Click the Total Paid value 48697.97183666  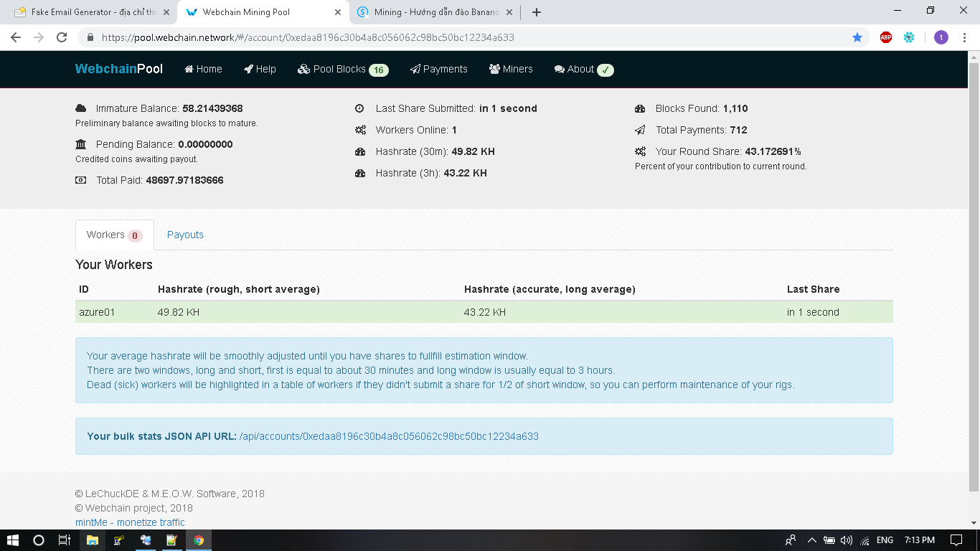tap(184, 180)
